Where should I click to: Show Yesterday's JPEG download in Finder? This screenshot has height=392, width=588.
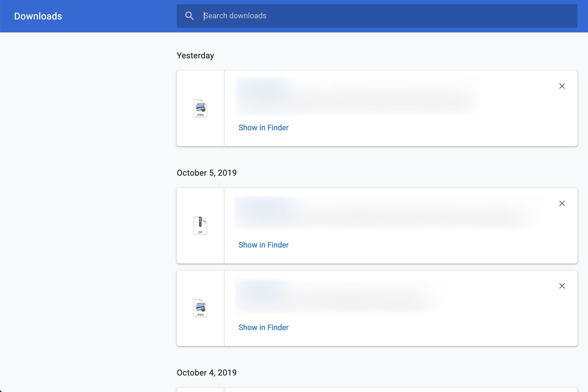(263, 128)
